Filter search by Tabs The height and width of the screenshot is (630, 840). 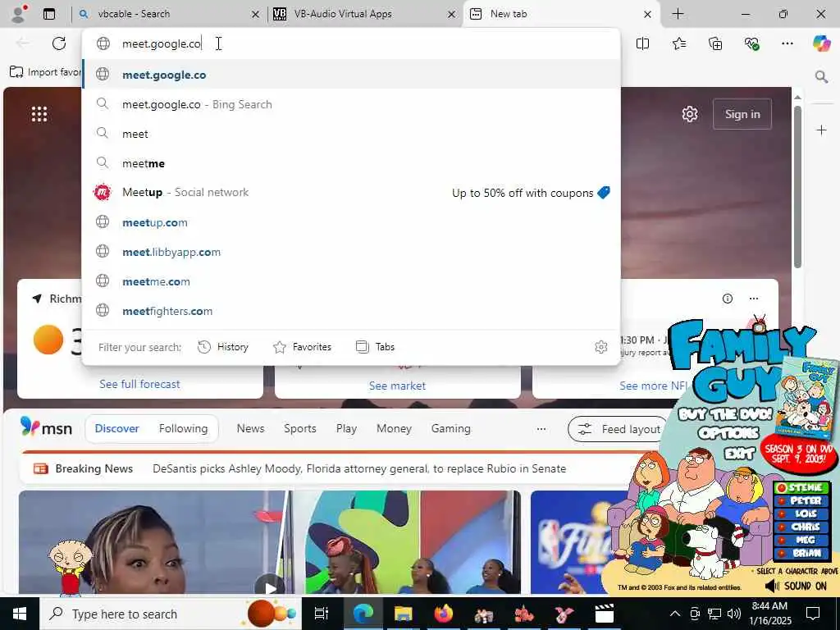click(x=375, y=347)
